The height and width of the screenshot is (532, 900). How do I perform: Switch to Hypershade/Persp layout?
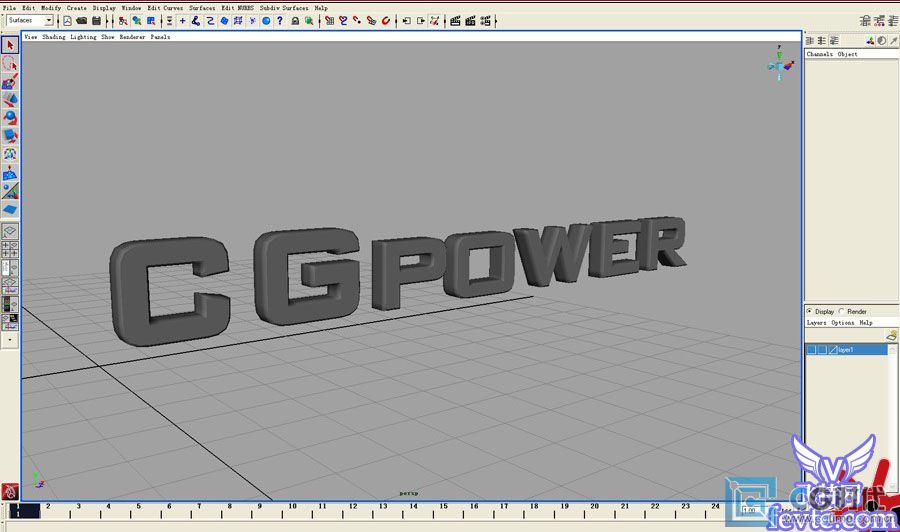click(10, 304)
